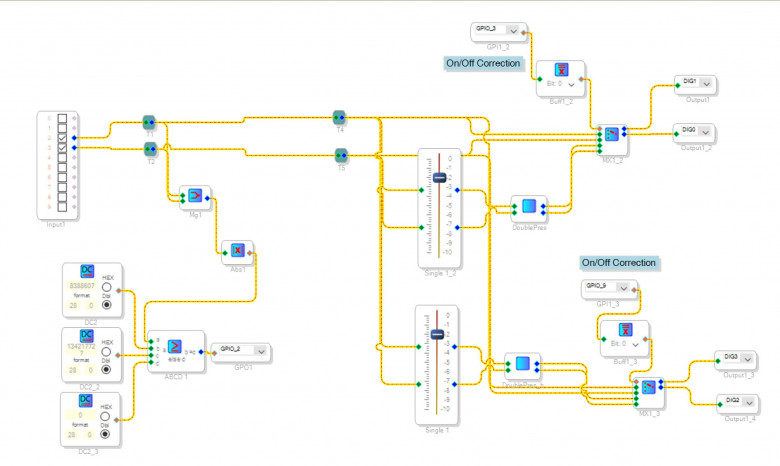This screenshot has width=780, height=466.
Task: Select the T1 node block
Action: 149,122
